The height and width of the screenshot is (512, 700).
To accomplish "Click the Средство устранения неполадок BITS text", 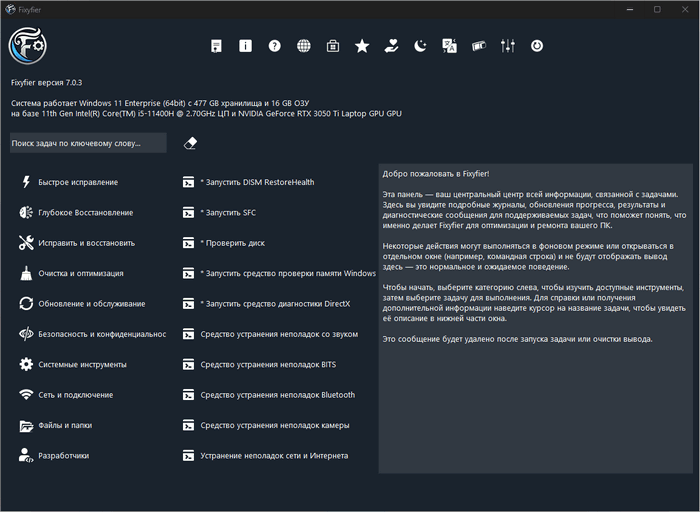I will coord(268,365).
